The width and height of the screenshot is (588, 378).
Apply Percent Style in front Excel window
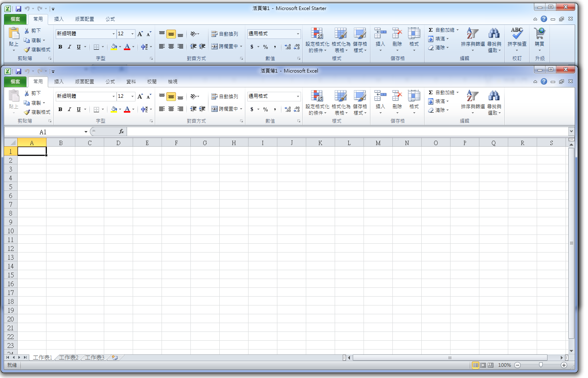(x=265, y=109)
